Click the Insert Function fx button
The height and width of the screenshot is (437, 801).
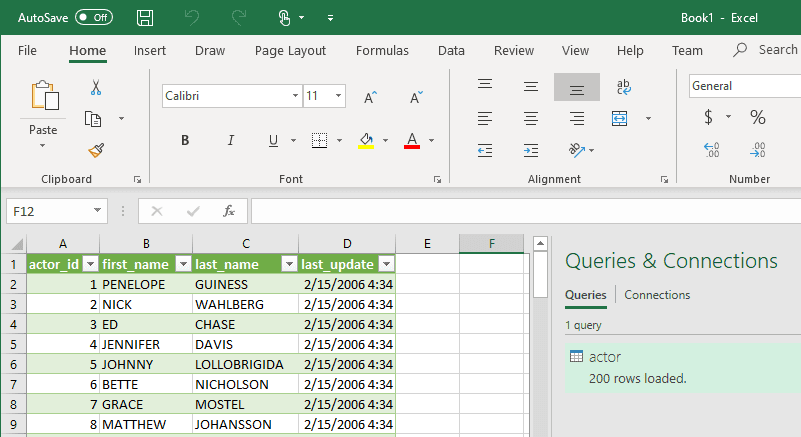tap(229, 211)
